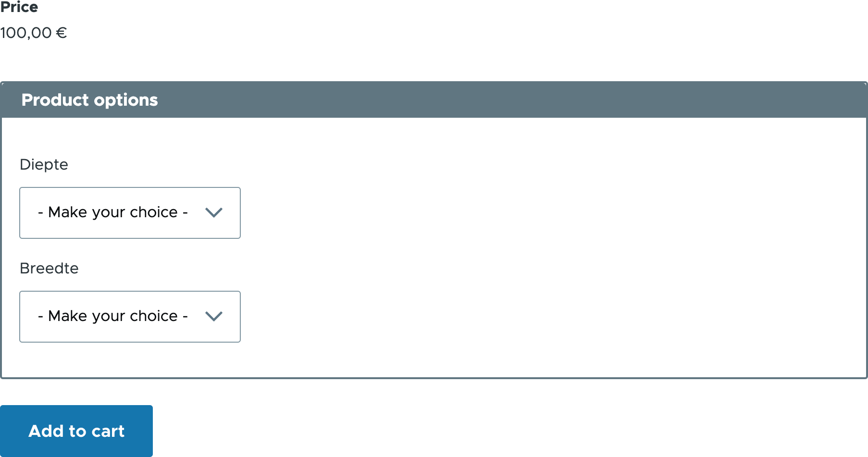Click "Make your choice" text under Breedte
This screenshot has width=868, height=457.
[113, 316]
